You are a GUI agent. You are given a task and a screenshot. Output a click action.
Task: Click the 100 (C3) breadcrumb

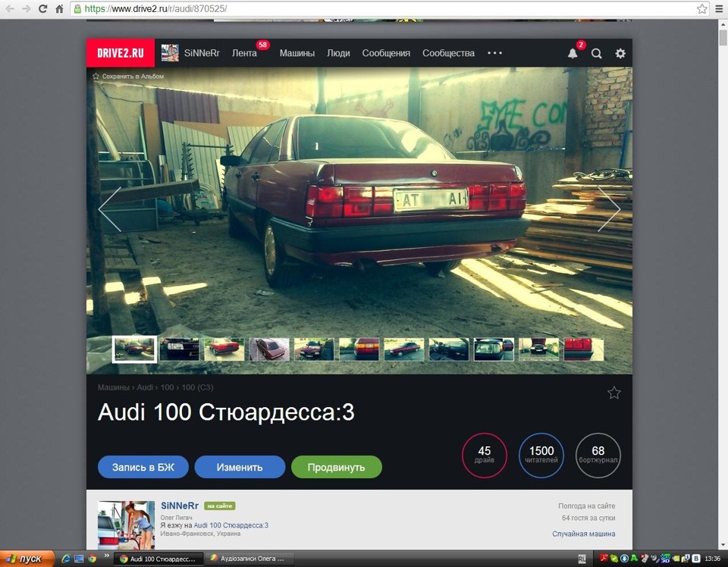tap(197, 387)
